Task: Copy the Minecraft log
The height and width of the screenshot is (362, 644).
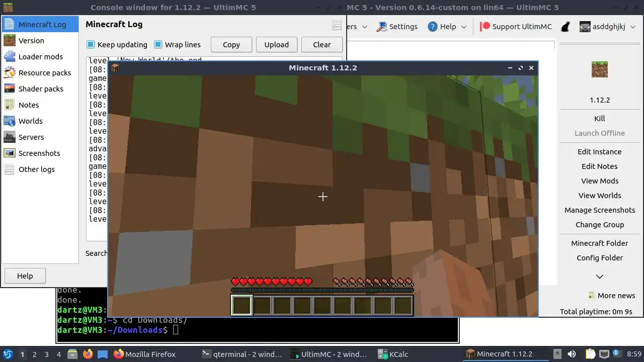Action: pyautogui.click(x=231, y=45)
